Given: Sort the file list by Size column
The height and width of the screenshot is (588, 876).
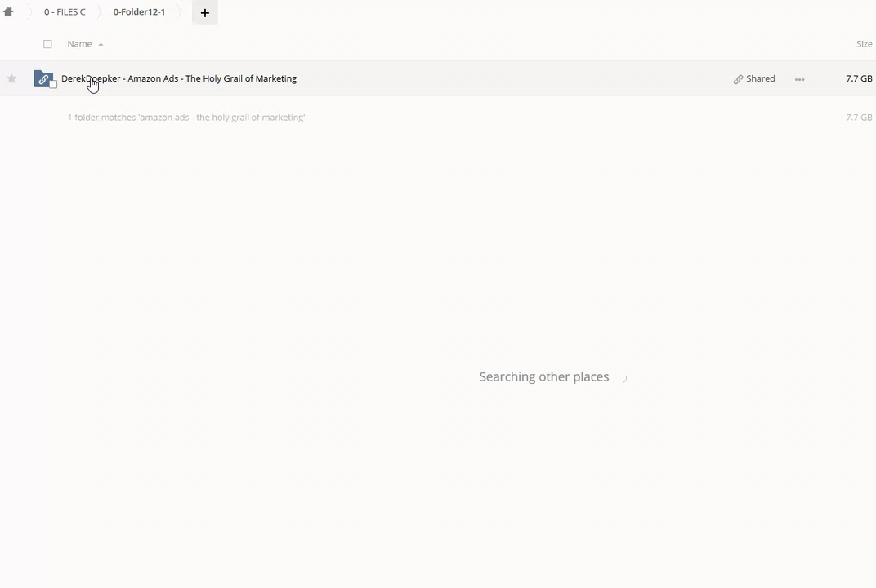Looking at the screenshot, I should [x=864, y=44].
